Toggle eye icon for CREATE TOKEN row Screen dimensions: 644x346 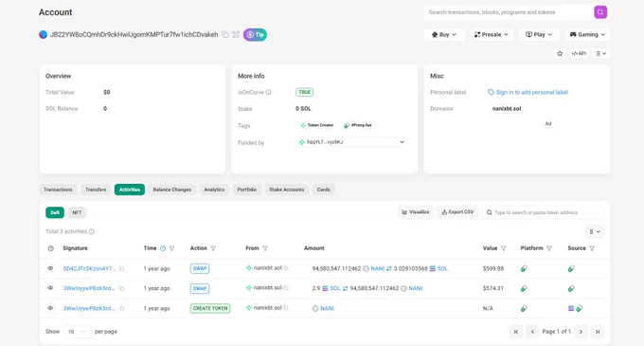50,308
